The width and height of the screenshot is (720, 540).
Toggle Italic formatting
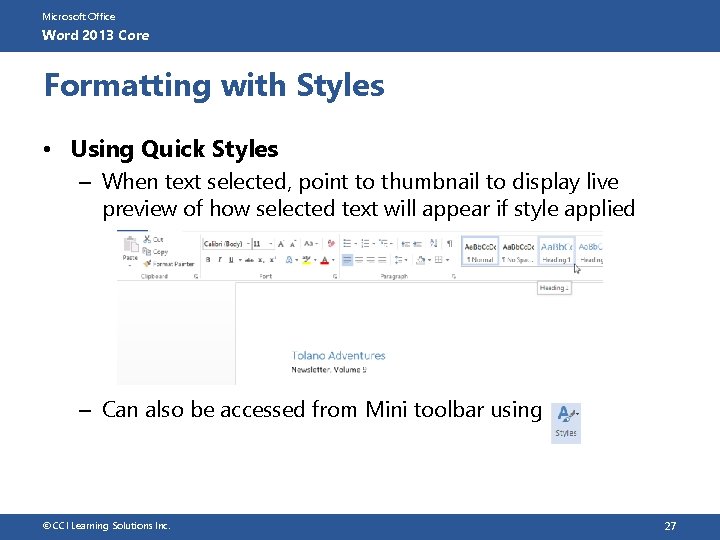219,260
